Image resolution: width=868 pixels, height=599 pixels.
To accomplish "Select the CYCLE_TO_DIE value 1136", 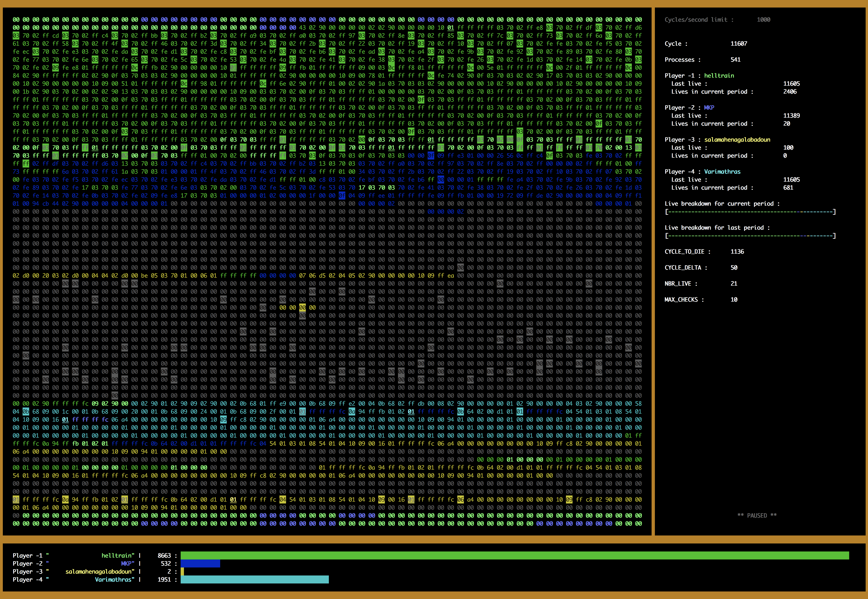I will [x=737, y=252].
